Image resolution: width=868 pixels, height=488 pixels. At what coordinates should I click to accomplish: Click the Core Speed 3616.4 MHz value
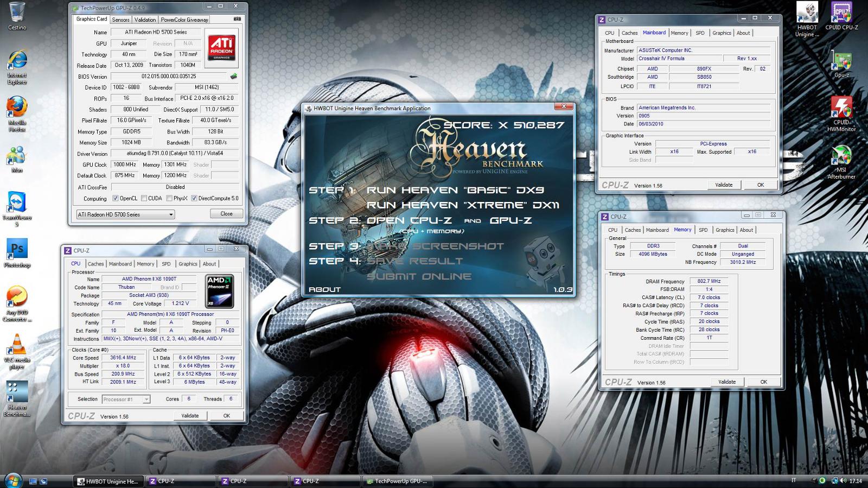coord(123,358)
